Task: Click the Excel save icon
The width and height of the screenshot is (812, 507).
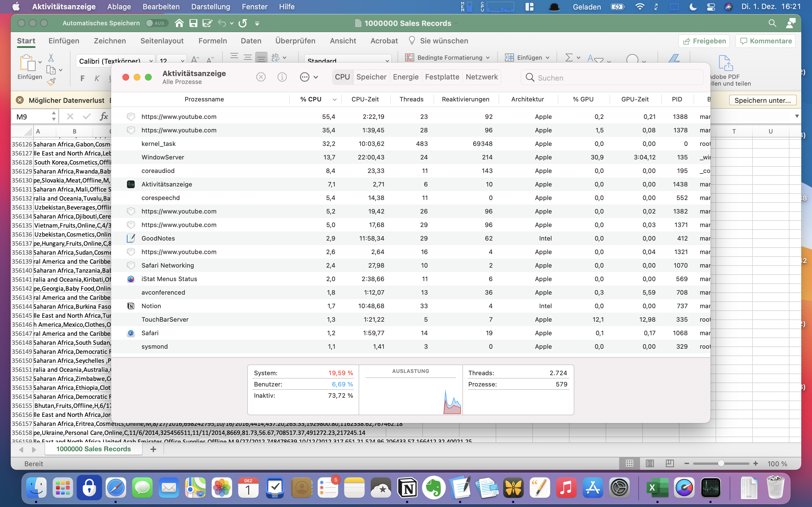Action: click(193, 23)
